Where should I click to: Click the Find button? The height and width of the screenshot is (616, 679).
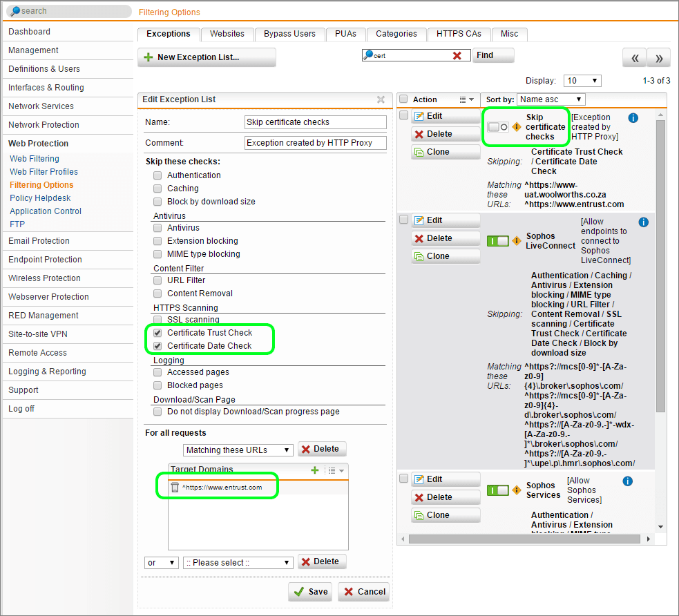click(x=493, y=55)
